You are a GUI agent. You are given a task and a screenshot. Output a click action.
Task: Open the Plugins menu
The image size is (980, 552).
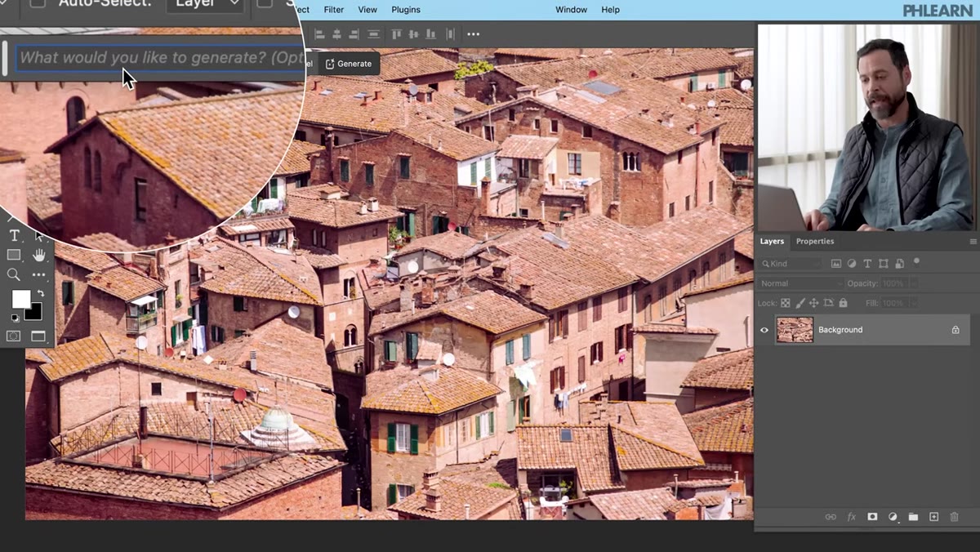pos(406,10)
